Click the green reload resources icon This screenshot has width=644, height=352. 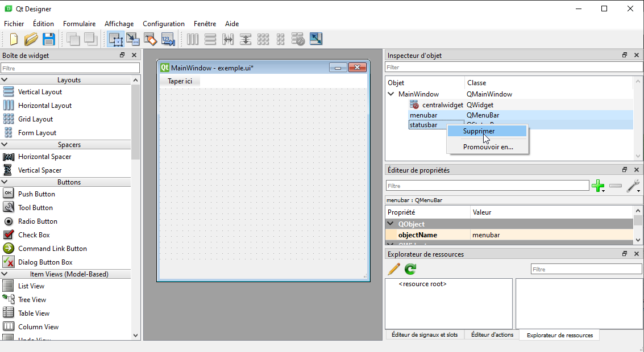pos(410,269)
